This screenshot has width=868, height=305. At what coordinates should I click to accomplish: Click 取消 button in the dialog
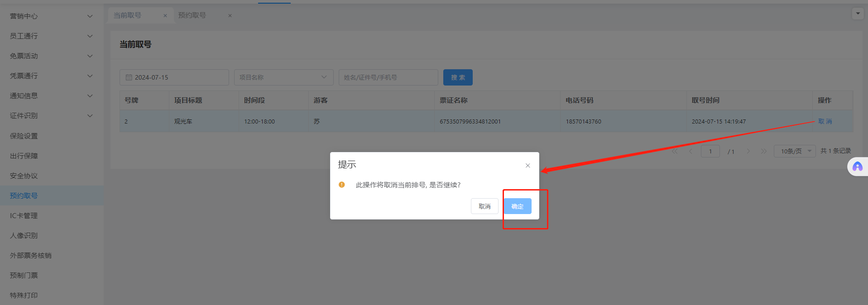(484, 206)
